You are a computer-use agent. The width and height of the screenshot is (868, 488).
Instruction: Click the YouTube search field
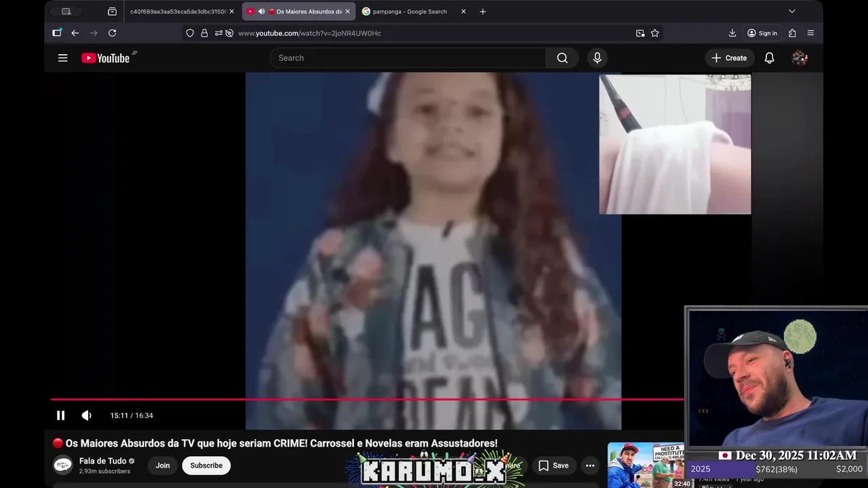(x=408, y=58)
